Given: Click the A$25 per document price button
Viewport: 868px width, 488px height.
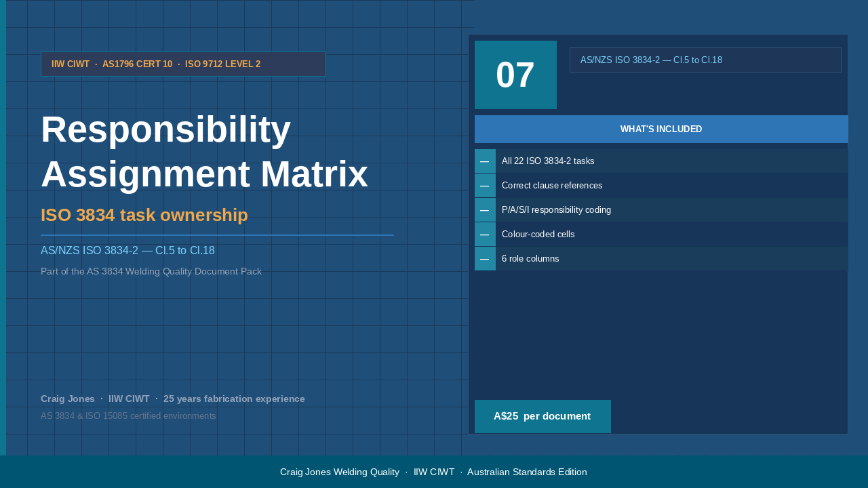Looking at the screenshot, I should tap(542, 416).
